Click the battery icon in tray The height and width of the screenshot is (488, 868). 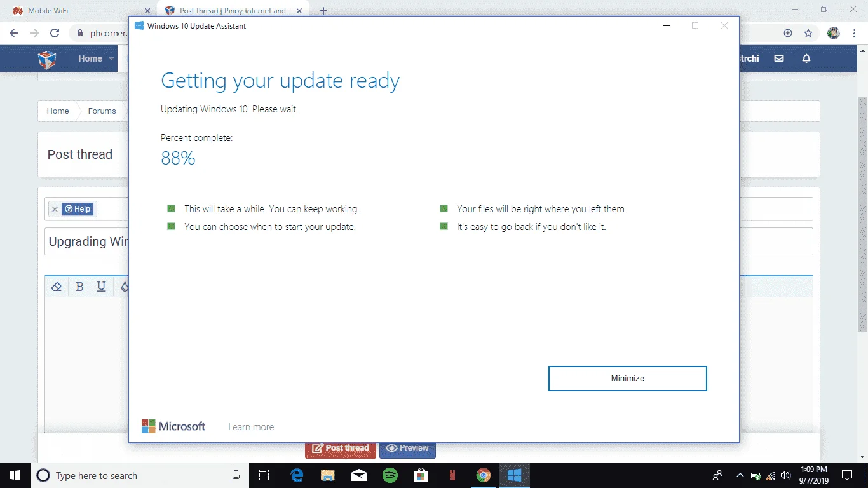pyautogui.click(x=756, y=475)
